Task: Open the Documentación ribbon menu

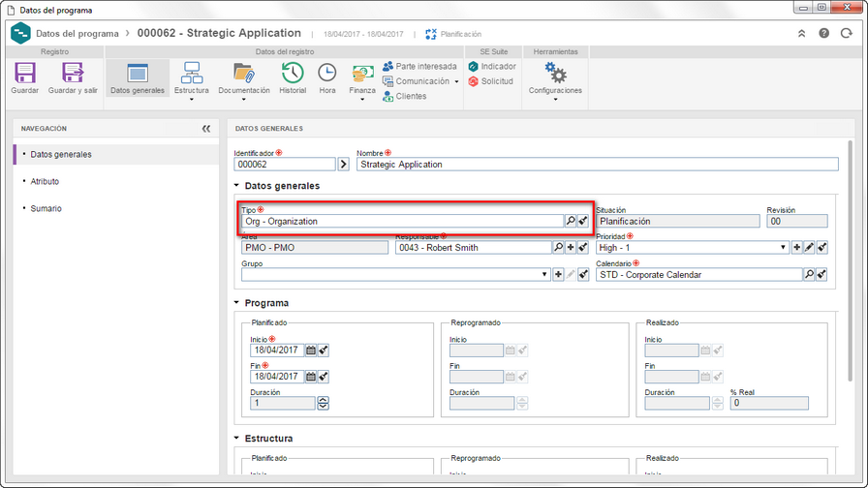Action: click(x=243, y=80)
